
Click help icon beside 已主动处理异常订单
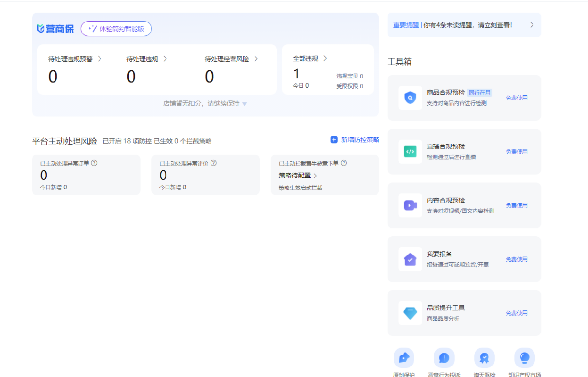(x=94, y=163)
